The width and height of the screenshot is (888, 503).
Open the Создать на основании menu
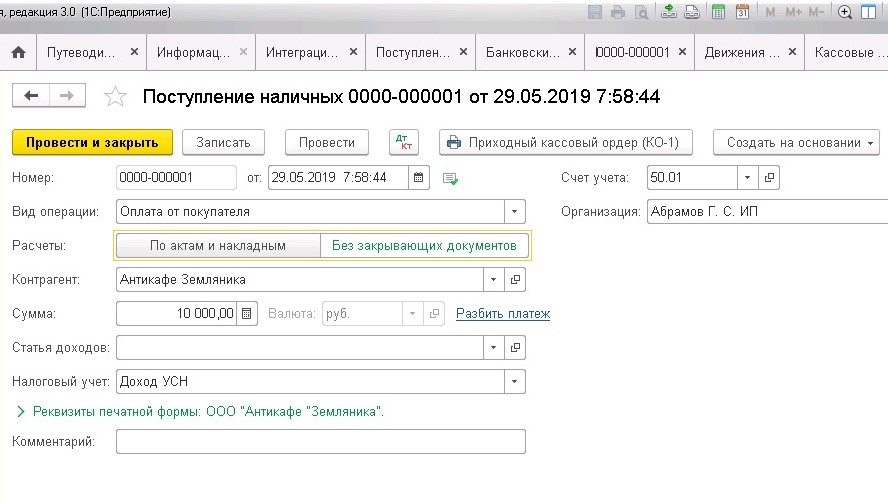(x=796, y=143)
